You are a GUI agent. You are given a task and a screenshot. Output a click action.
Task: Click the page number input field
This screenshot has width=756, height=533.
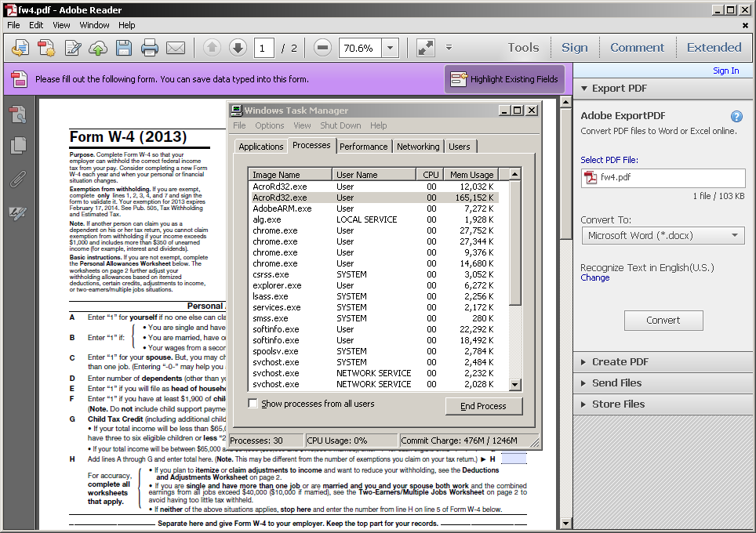pos(264,48)
